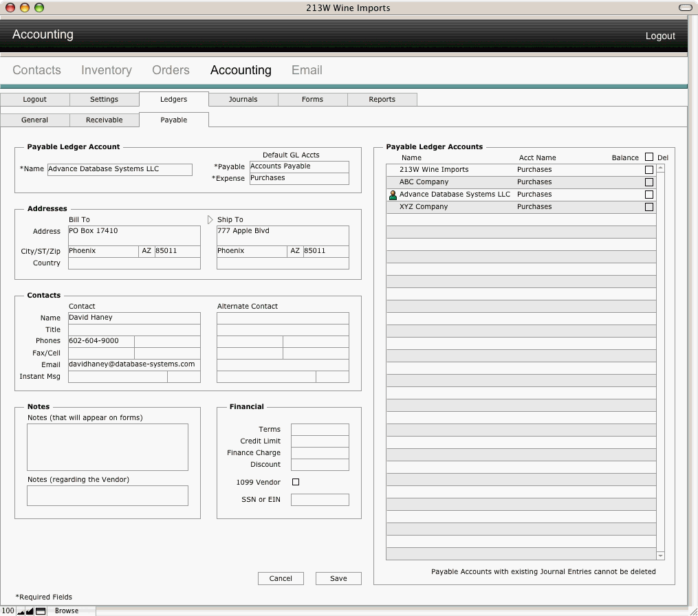Click the zoom in mountain icon
The width and height of the screenshot is (698, 616).
[x=30, y=611]
